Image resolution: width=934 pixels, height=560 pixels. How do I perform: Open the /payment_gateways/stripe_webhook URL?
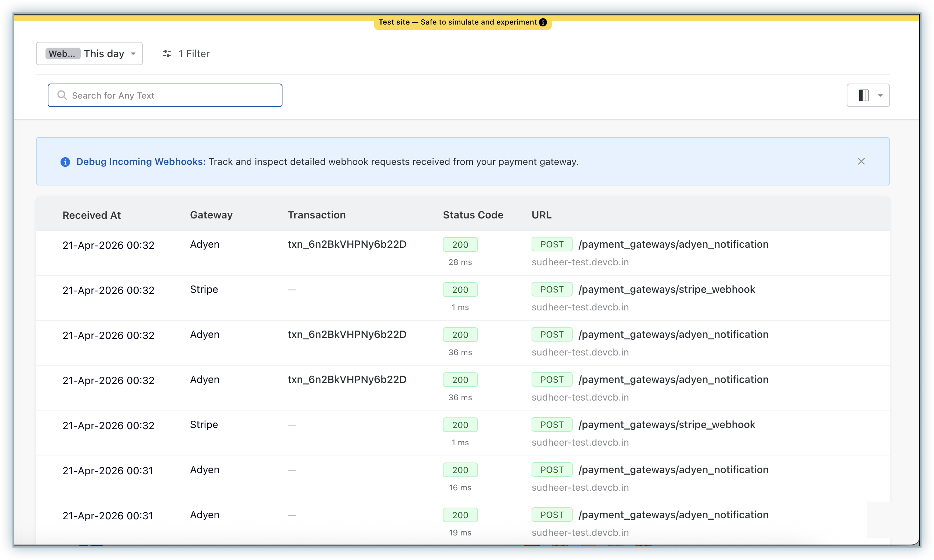(x=667, y=289)
